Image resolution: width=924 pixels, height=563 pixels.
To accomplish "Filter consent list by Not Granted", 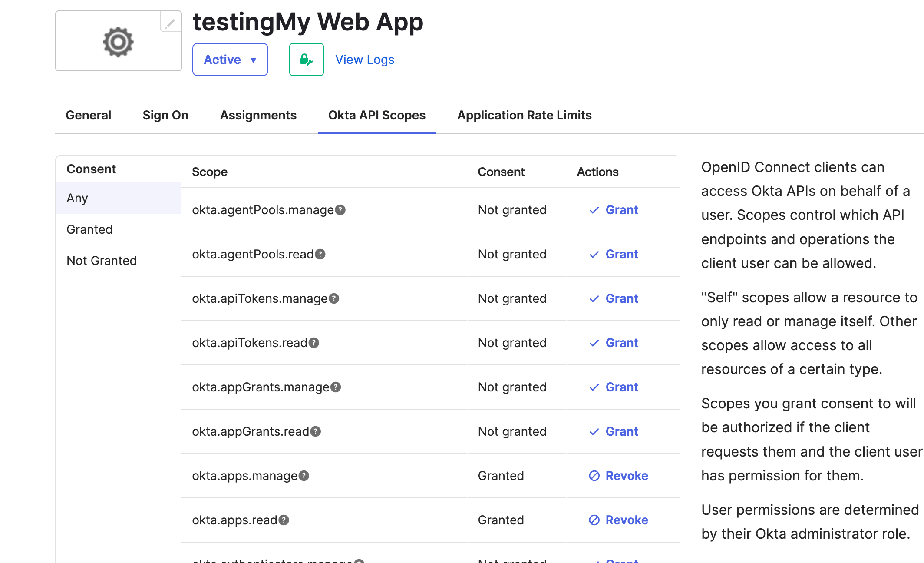I will [x=102, y=261].
